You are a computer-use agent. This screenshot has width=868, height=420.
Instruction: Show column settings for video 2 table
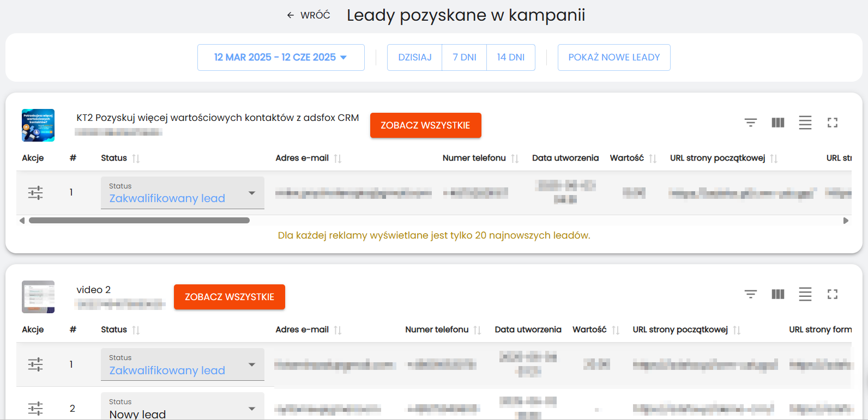778,294
